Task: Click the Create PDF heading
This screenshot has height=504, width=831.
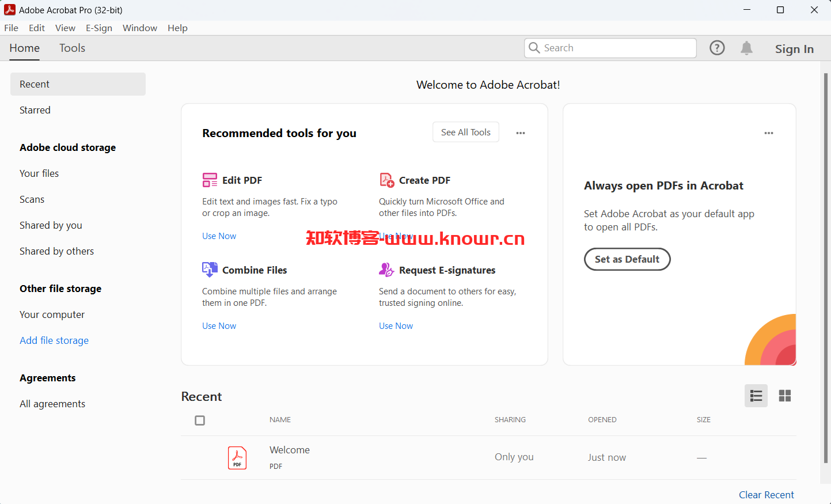Action: point(424,180)
